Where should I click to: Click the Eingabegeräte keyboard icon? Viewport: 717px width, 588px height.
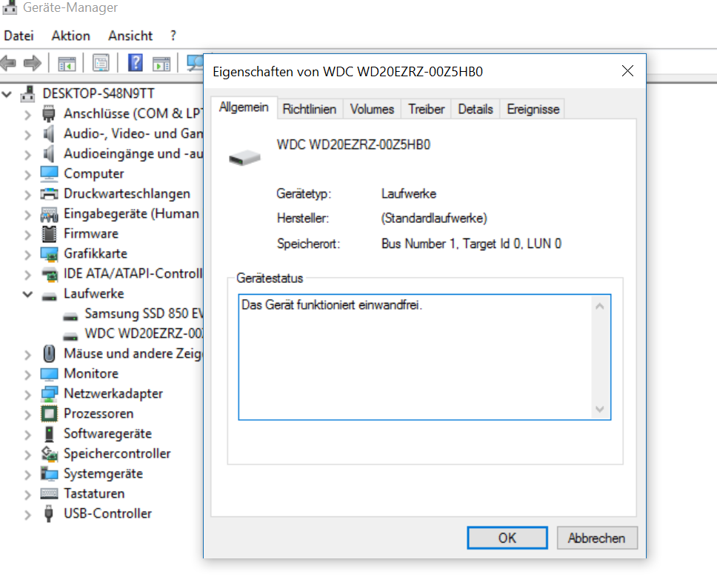[x=49, y=214]
